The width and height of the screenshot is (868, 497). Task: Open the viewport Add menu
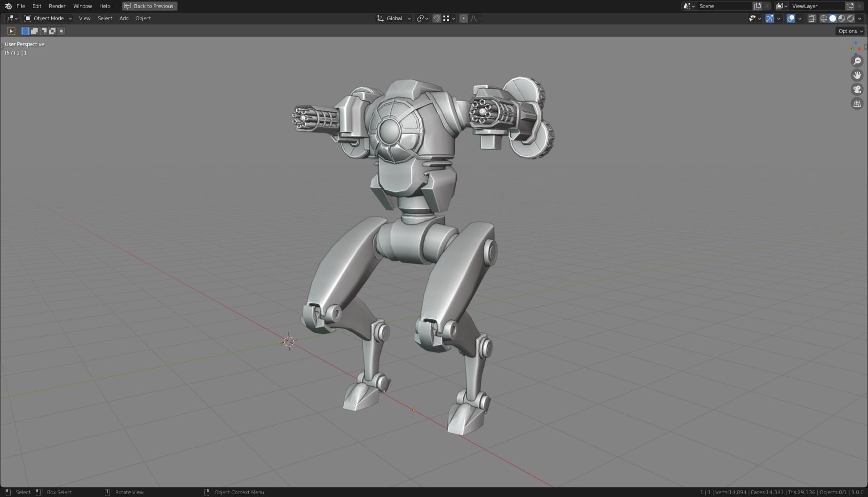click(x=124, y=18)
